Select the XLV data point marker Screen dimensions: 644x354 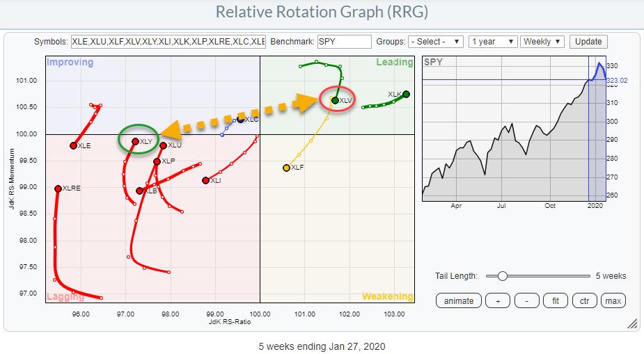coord(335,100)
